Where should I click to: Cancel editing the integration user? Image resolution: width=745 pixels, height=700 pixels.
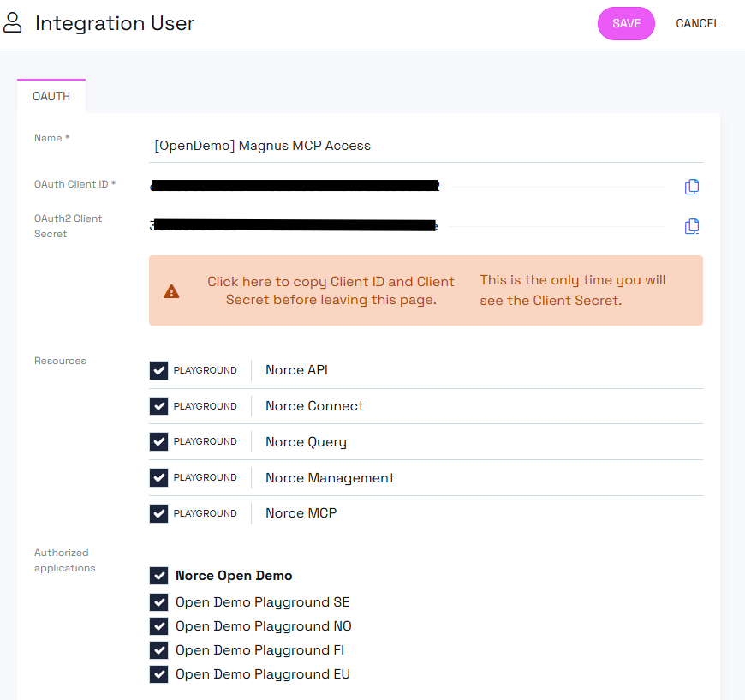(698, 23)
